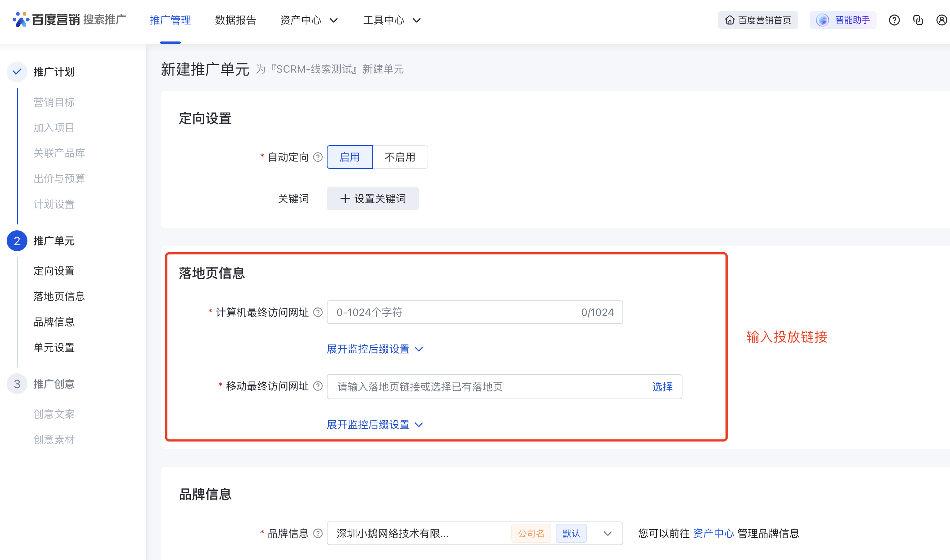Click the completed checkmark step icon for 推广计划
950x560 pixels.
[x=17, y=72]
